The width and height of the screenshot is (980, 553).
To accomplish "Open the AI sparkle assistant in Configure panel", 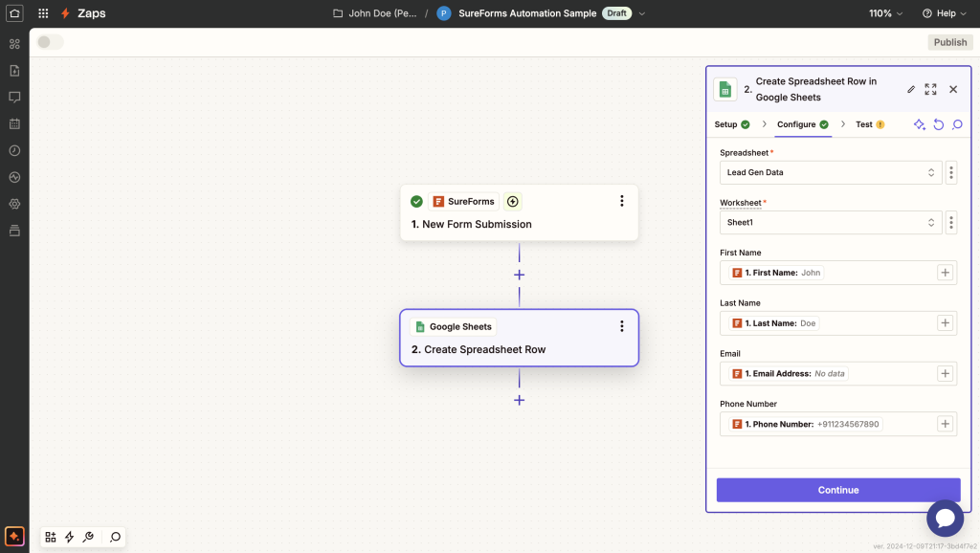I will tap(919, 124).
